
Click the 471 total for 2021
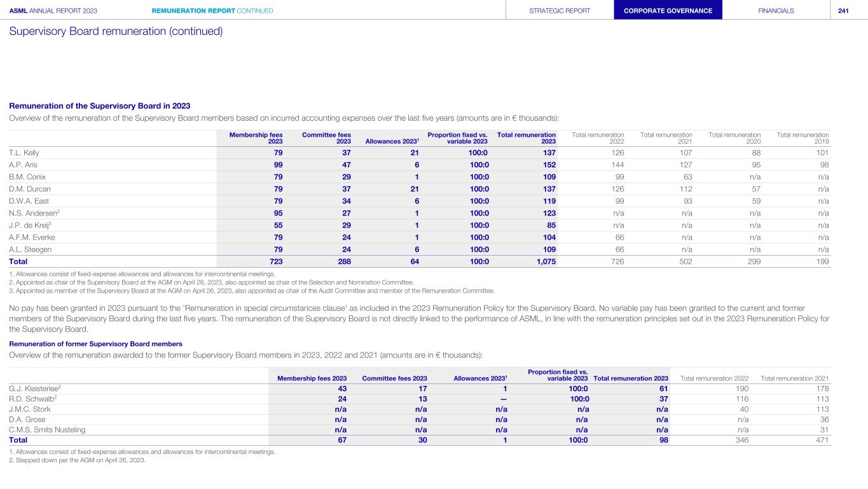coord(822,439)
